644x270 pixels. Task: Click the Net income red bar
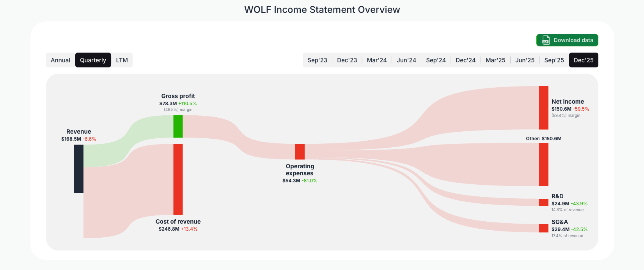543,108
